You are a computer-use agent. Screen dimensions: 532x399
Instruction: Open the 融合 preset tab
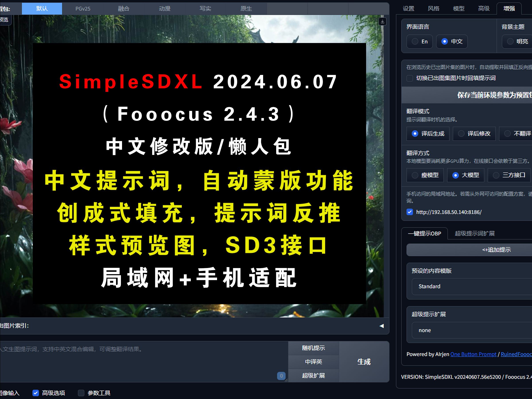[x=124, y=9]
